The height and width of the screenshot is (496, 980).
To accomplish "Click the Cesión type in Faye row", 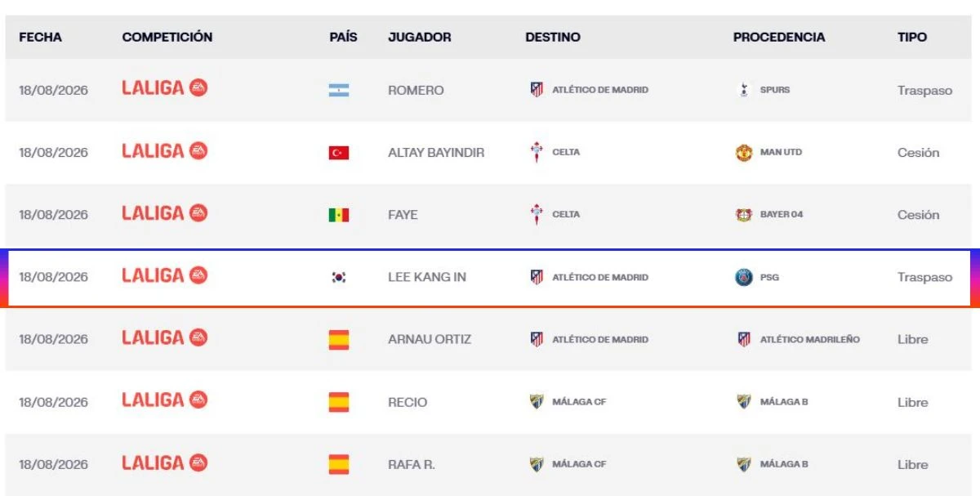I will coord(918,215).
